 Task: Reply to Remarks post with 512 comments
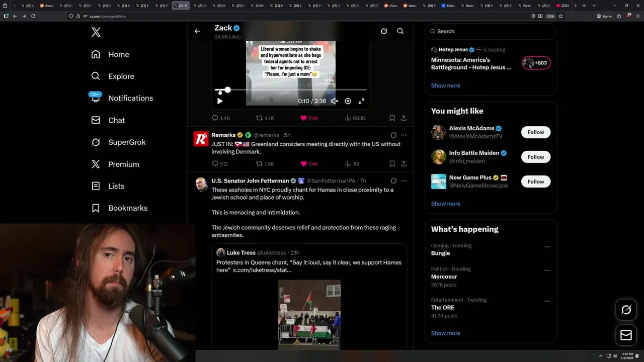[x=220, y=164]
